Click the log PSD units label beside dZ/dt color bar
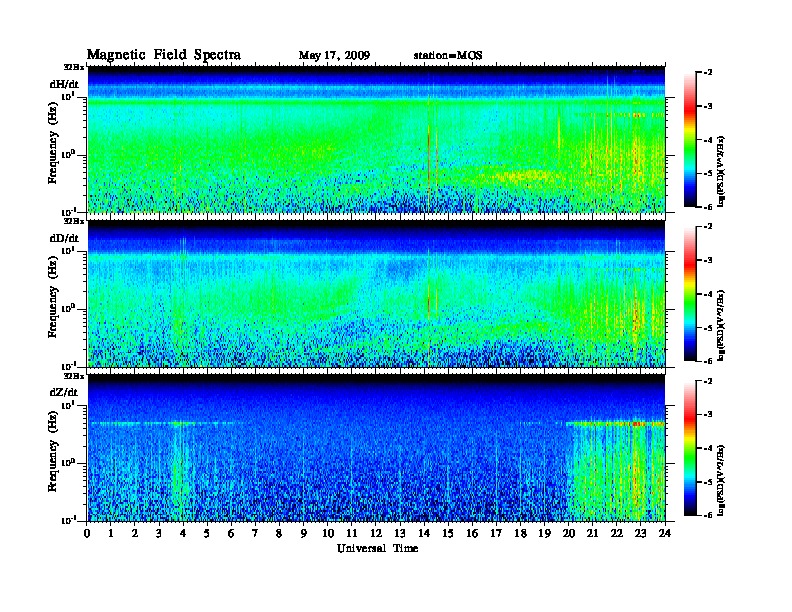The height and width of the screenshot is (612, 792). (x=721, y=480)
